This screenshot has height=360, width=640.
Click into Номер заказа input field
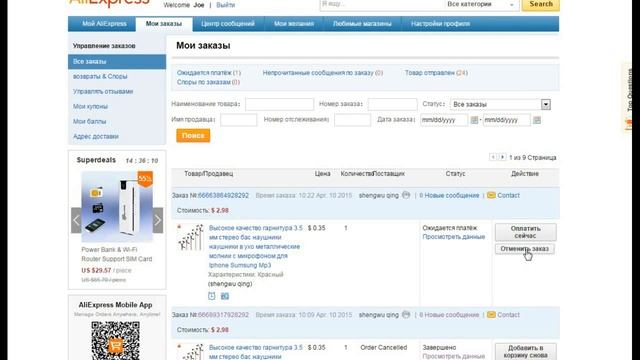[392, 104]
